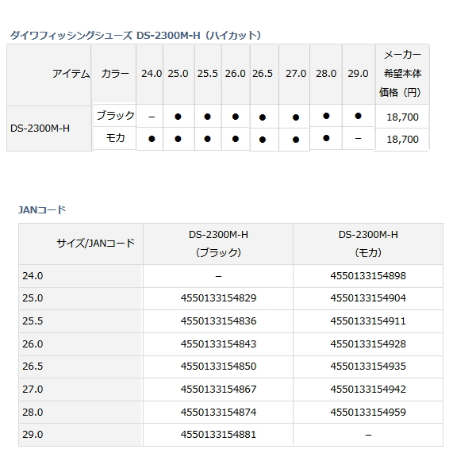The width and height of the screenshot is (476, 476).
Task: Click the 24.0 size header in the availability table
Action: coord(152,74)
